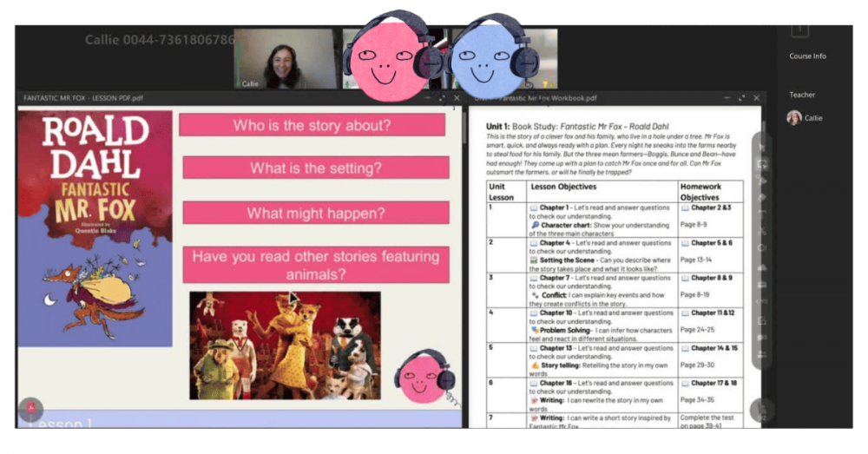Pick the eraser tool in the toolbar
The image size is (868, 454).
pyautogui.click(x=762, y=197)
